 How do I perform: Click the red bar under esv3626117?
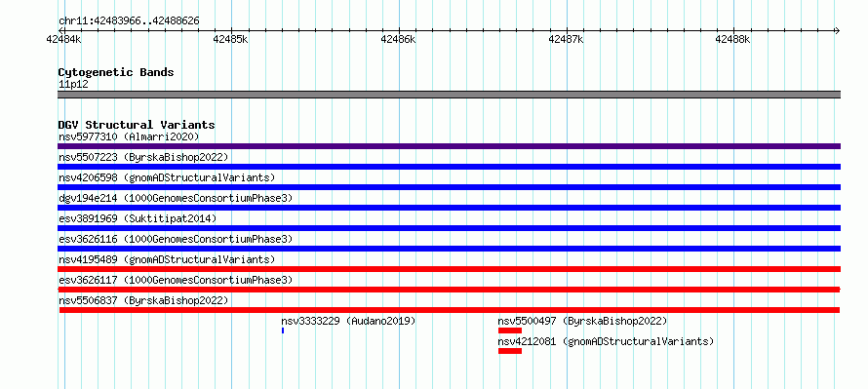(x=449, y=290)
